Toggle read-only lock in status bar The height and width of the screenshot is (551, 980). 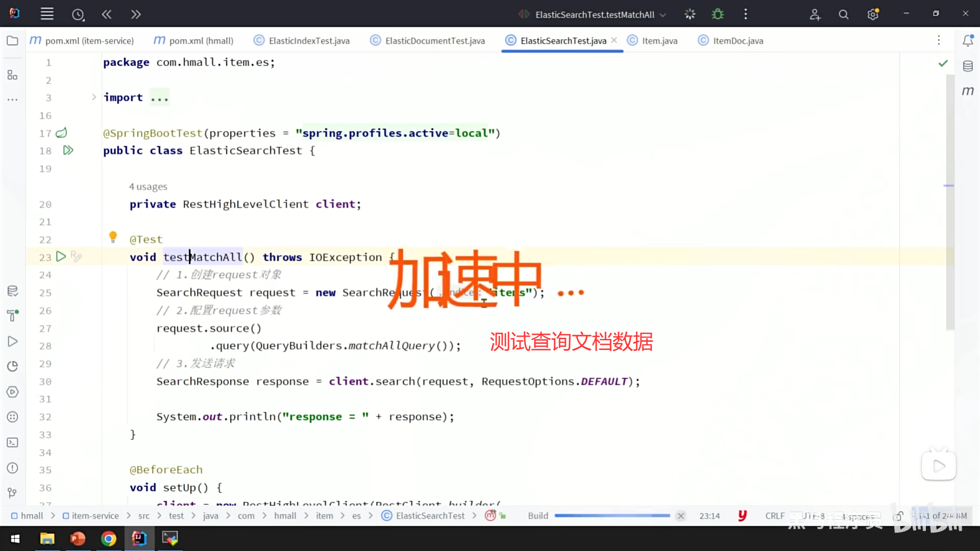tap(899, 516)
